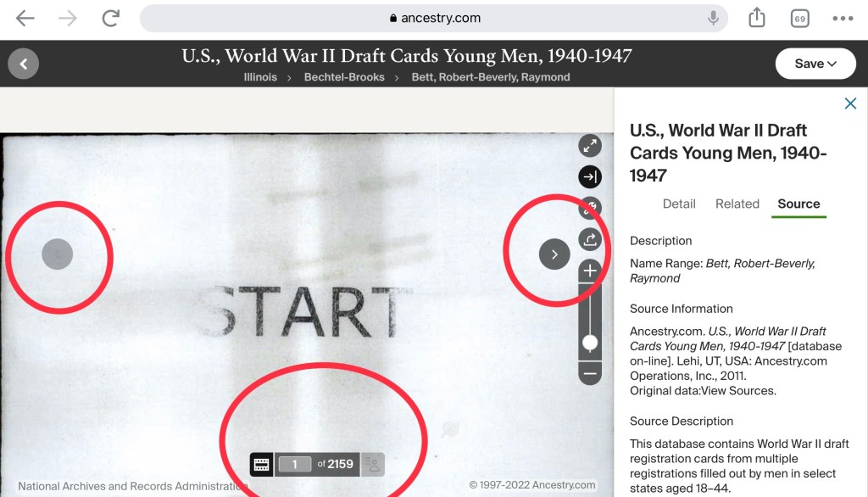This screenshot has width=868, height=497.
Task: Collapse the side panel arrow icon
Action: pos(590,176)
